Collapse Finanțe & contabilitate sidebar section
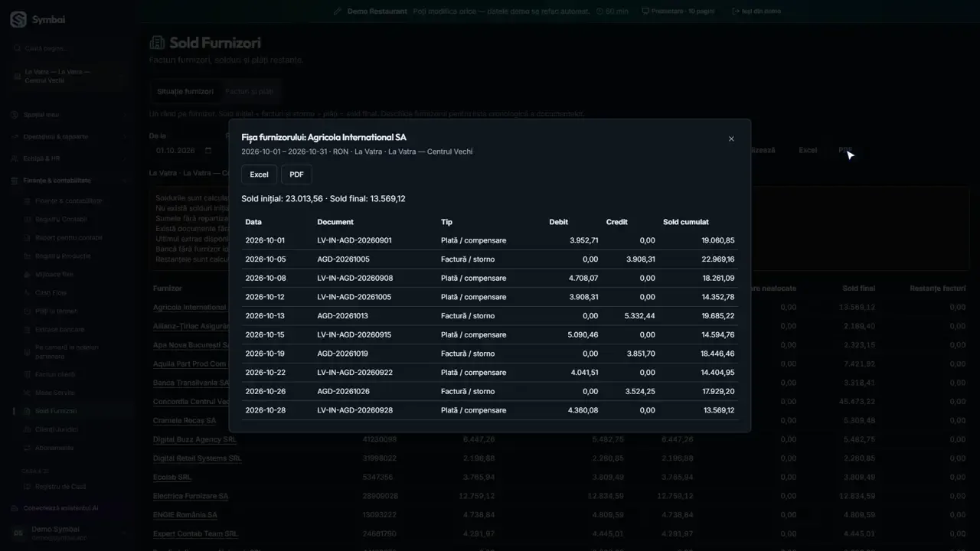This screenshot has height=551, width=980. click(x=67, y=181)
